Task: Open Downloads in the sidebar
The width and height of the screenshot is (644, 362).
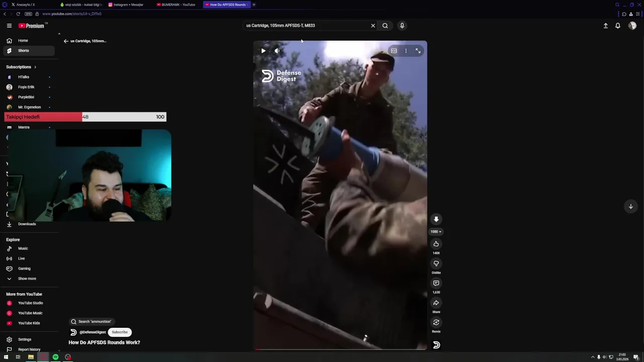Action: coord(29,224)
